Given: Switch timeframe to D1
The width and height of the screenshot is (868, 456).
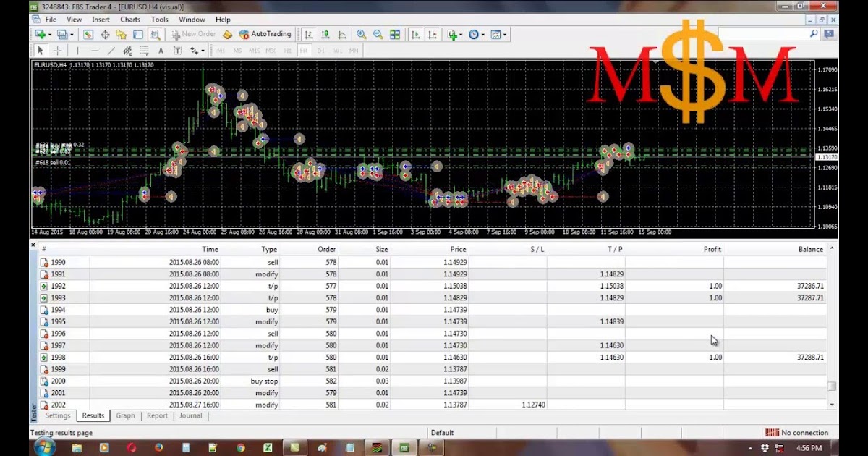Looking at the screenshot, I should click(320, 51).
